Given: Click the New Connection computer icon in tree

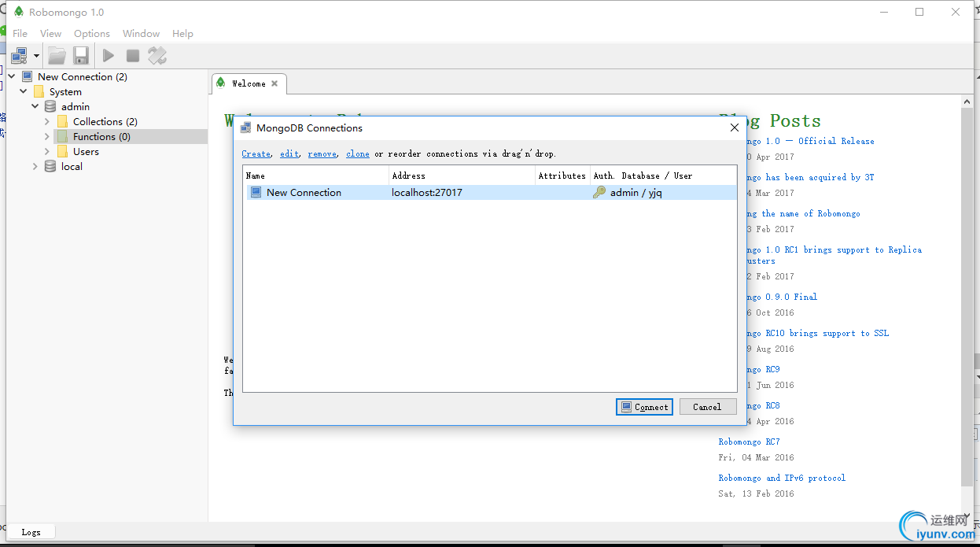Looking at the screenshot, I should 27,77.
